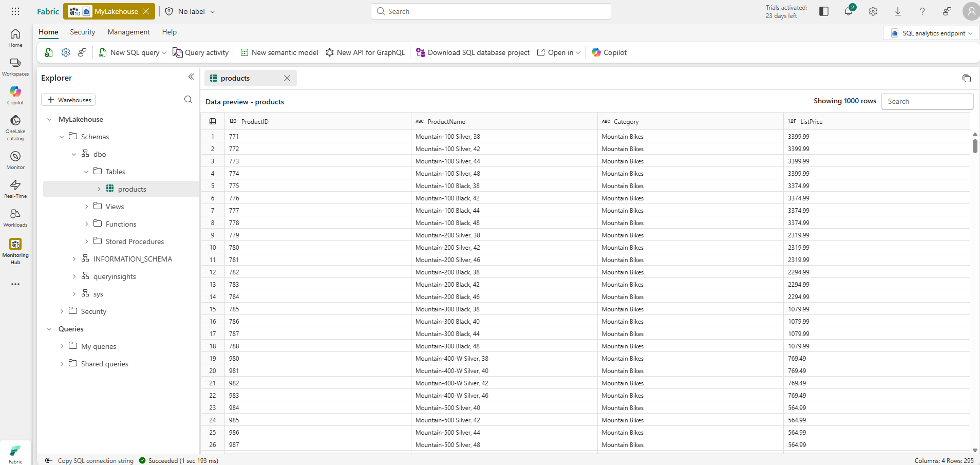
Task: Open Monitoring Hub
Action: pyautogui.click(x=15, y=251)
